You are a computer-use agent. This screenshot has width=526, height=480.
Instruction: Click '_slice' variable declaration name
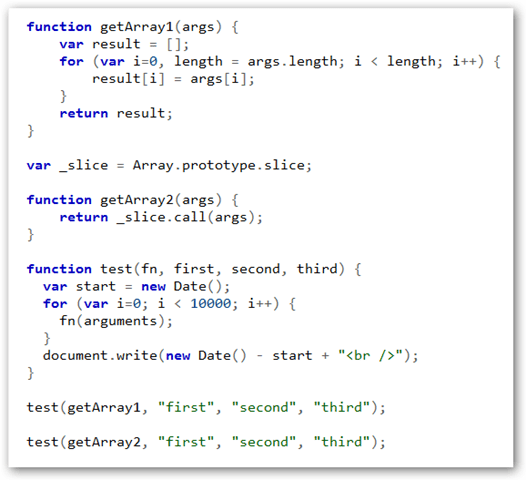[x=84, y=165]
